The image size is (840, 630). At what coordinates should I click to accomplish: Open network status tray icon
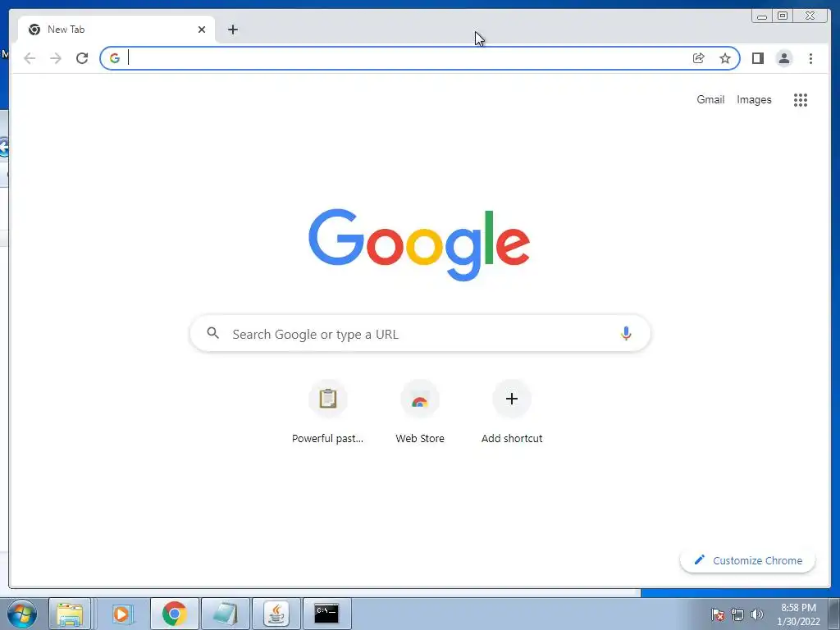(x=737, y=614)
